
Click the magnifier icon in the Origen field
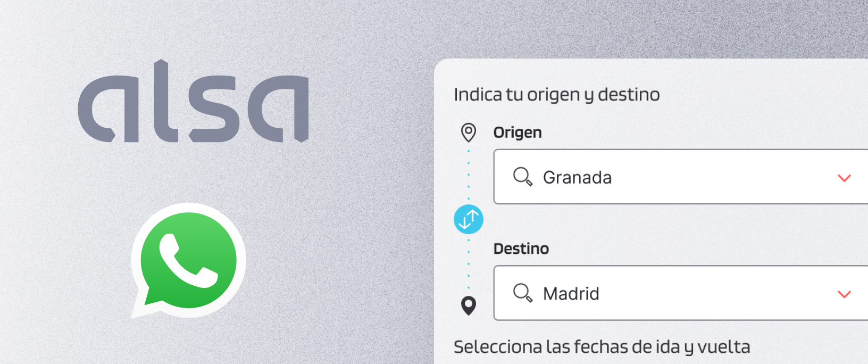coord(523,177)
